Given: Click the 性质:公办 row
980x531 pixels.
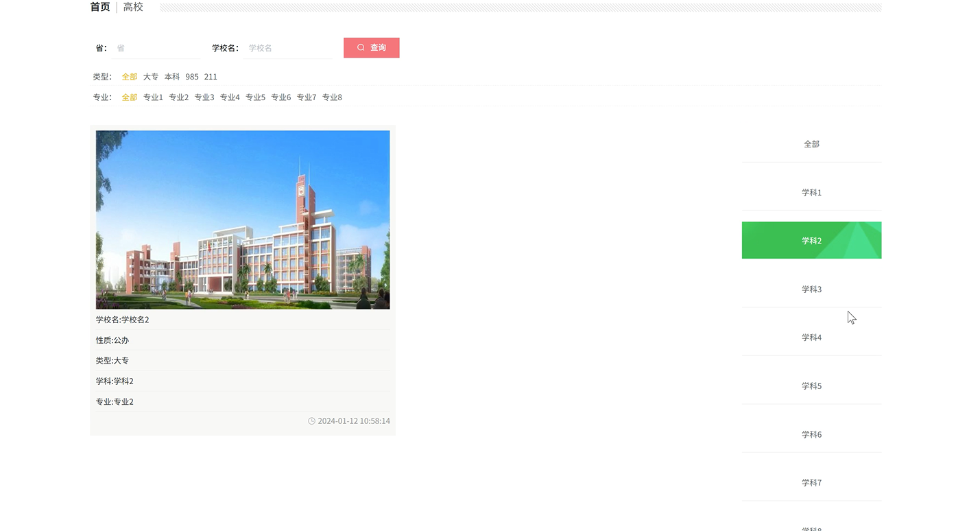Looking at the screenshot, I should coord(243,340).
